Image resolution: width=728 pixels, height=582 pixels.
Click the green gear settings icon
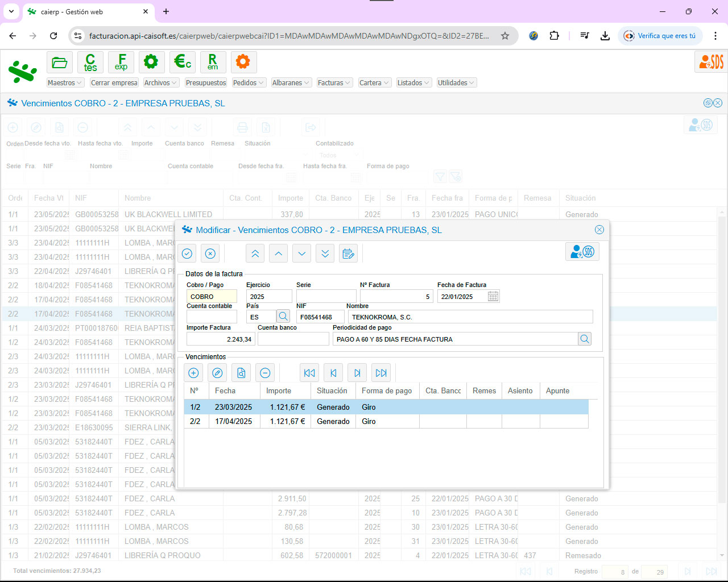tap(151, 62)
